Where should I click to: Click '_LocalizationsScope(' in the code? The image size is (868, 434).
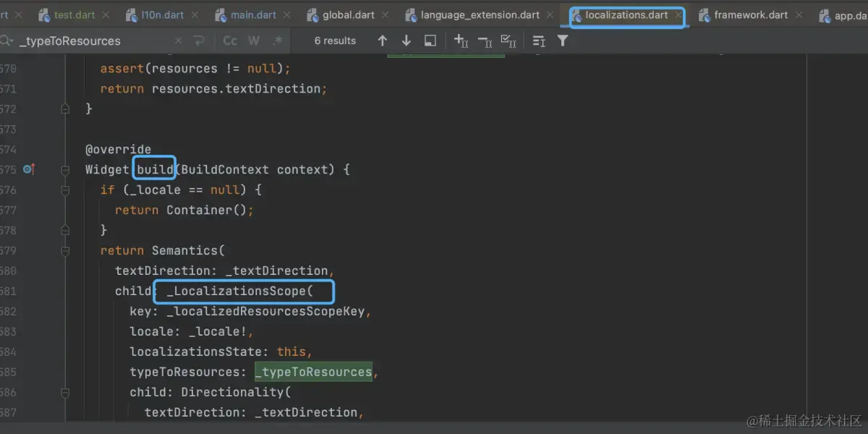[239, 291]
